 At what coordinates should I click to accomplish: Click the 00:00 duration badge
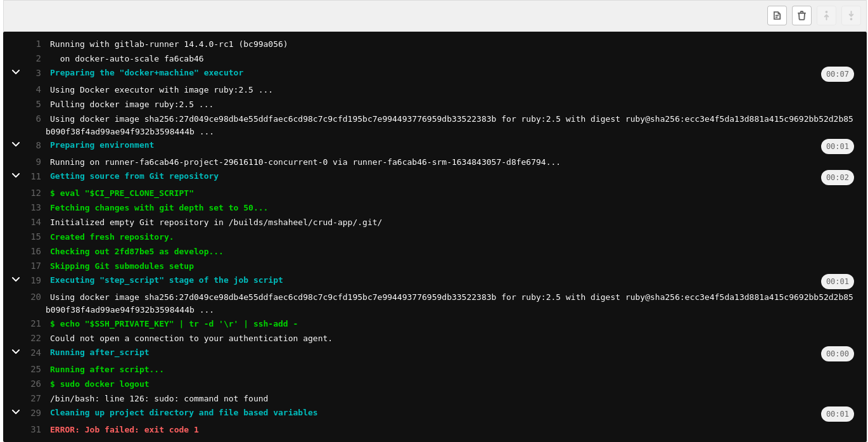pyautogui.click(x=837, y=354)
